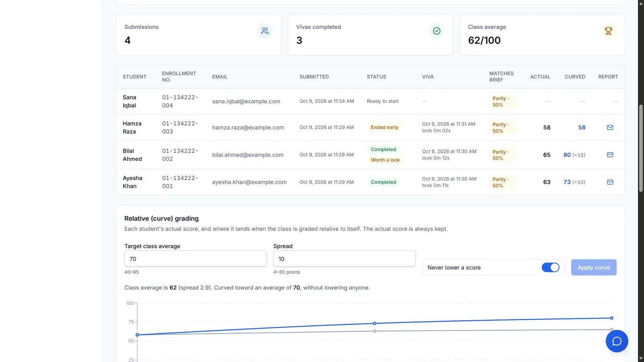Image resolution: width=644 pixels, height=362 pixels.
Task: Click curved score 73 (+10)
Action: pyautogui.click(x=574, y=182)
